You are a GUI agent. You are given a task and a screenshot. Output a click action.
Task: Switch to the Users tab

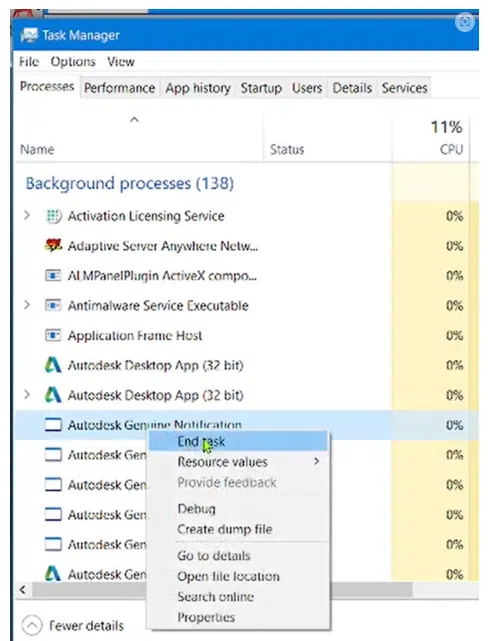point(307,88)
